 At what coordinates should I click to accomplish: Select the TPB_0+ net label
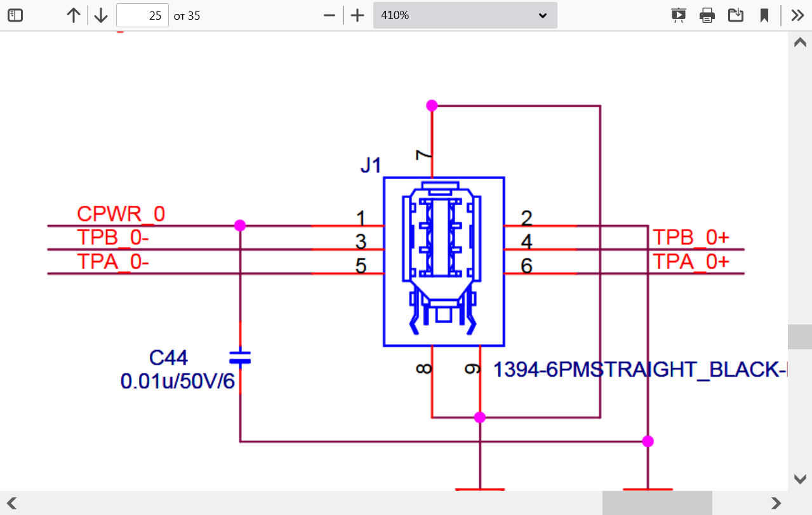tap(691, 237)
